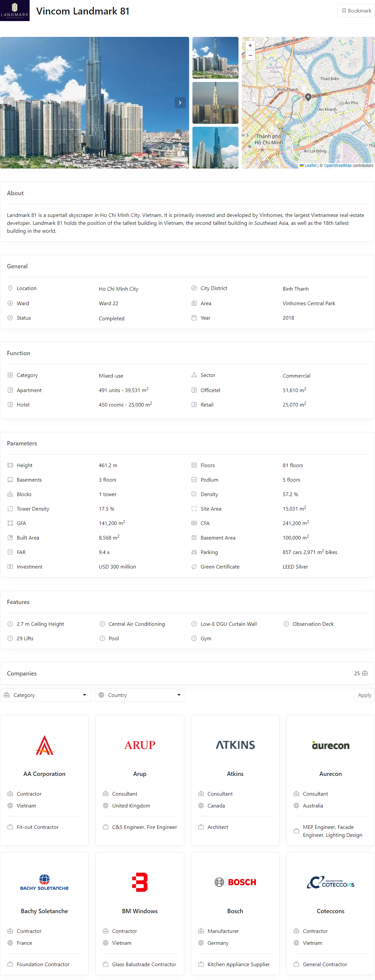Click the Bosch company logo
The width and height of the screenshot is (375, 980).
[235, 882]
